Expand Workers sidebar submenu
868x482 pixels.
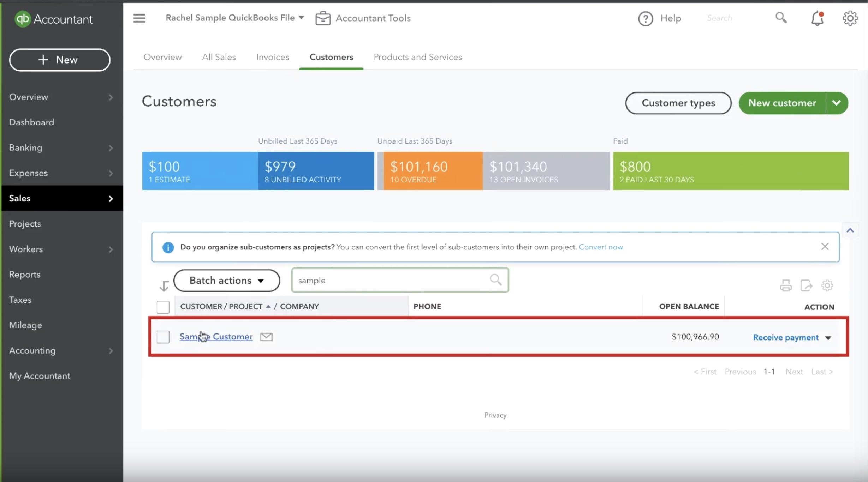(111, 249)
